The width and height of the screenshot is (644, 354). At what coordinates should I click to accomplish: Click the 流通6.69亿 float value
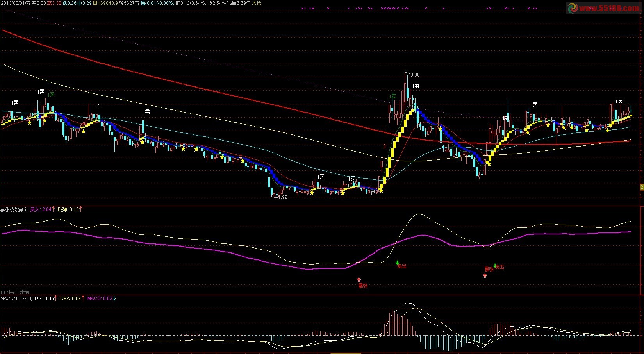point(239,3)
